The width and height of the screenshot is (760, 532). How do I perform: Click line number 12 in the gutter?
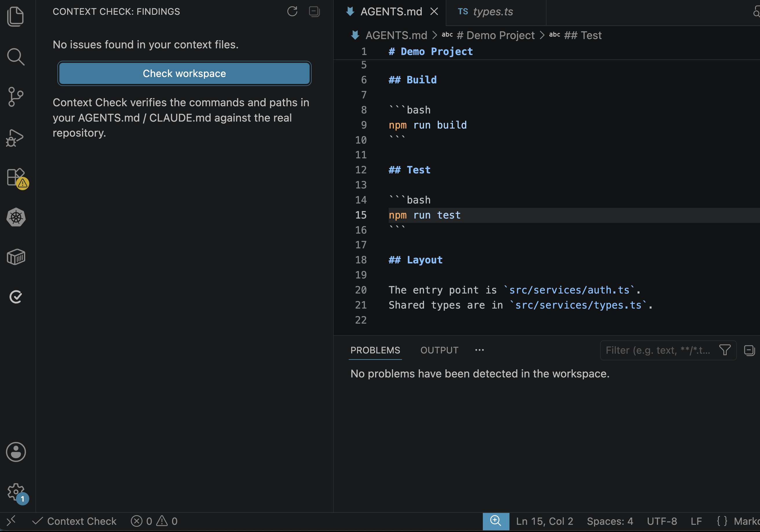tap(361, 170)
